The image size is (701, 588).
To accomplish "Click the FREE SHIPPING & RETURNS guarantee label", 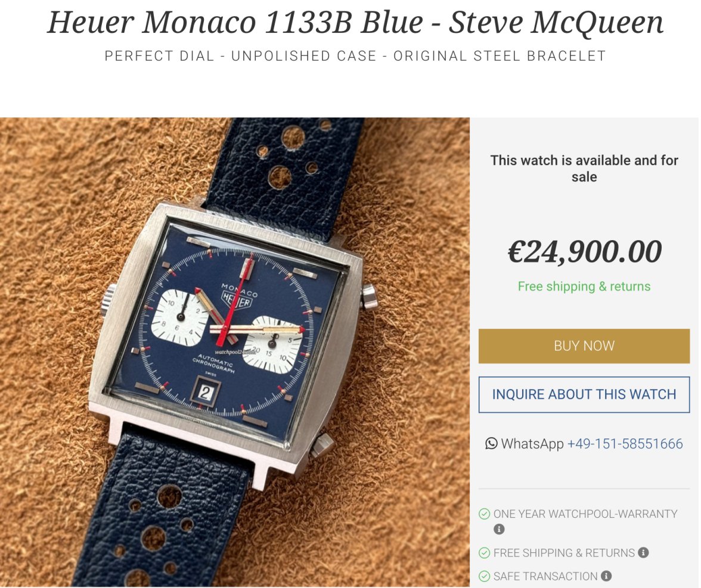I will 564,553.
